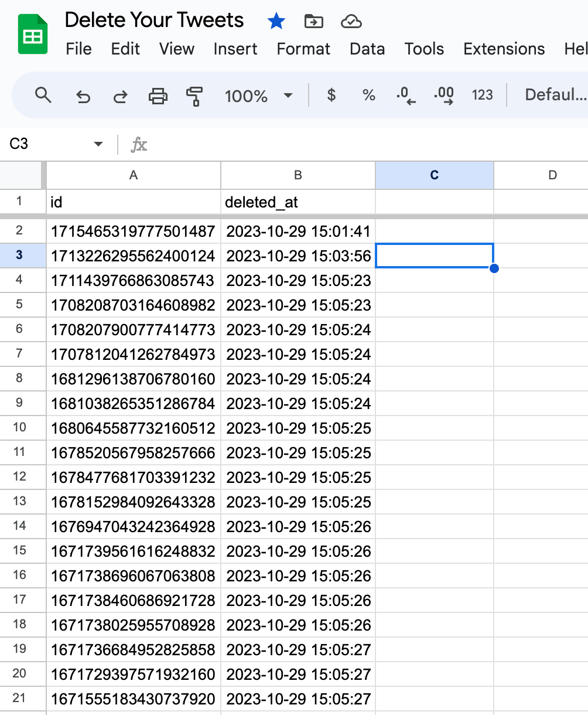Screen dimensions: 588x715
Task: Open the search menus magnifier icon
Action: 43,95
